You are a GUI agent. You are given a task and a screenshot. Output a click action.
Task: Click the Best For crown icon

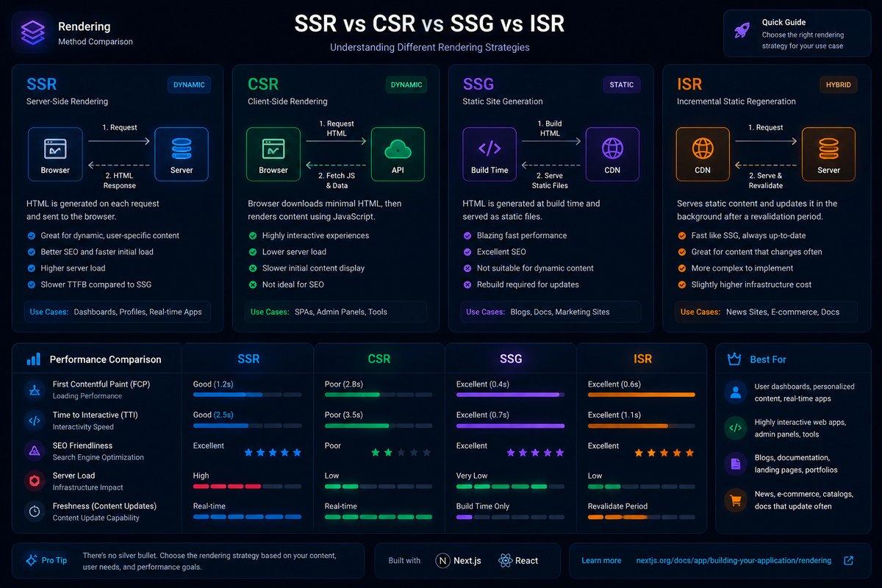coord(734,359)
